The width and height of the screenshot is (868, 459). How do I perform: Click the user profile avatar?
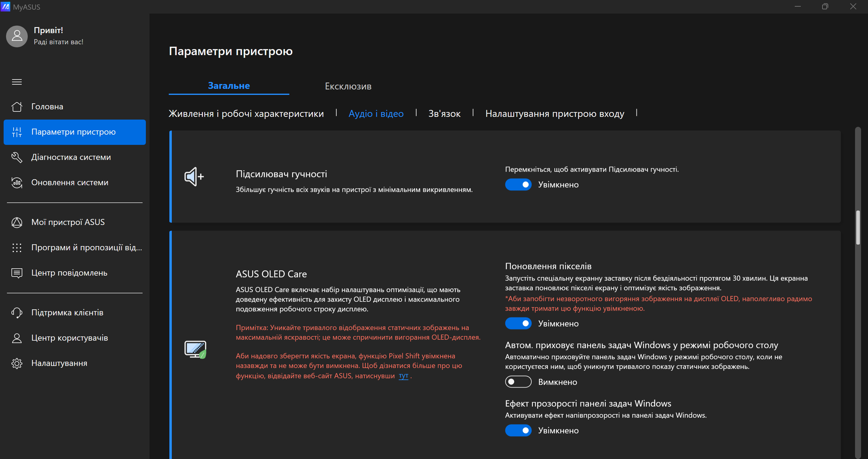pos(17,36)
